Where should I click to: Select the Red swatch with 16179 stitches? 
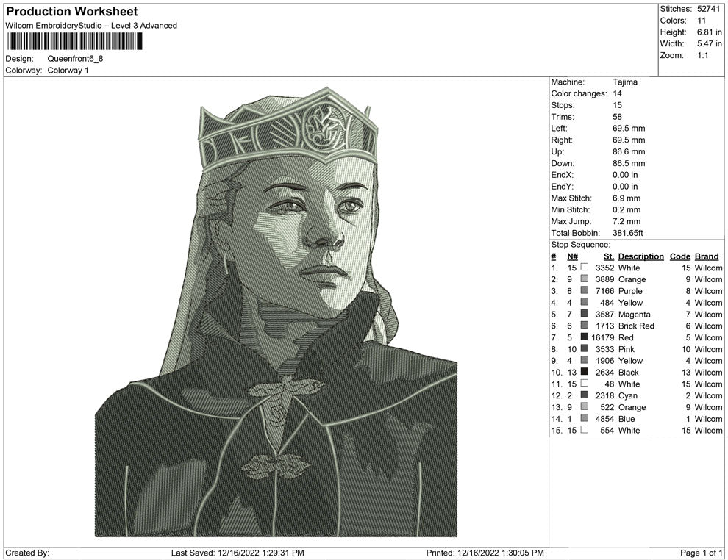[585, 337]
